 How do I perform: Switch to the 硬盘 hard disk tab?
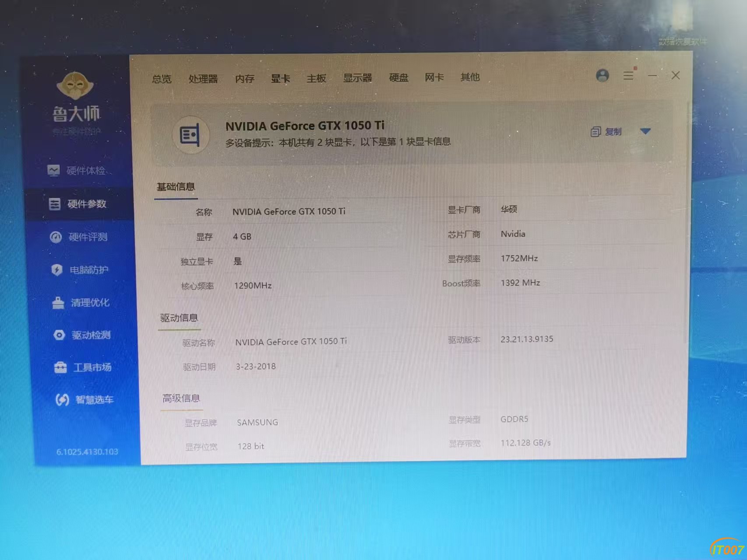click(x=398, y=77)
